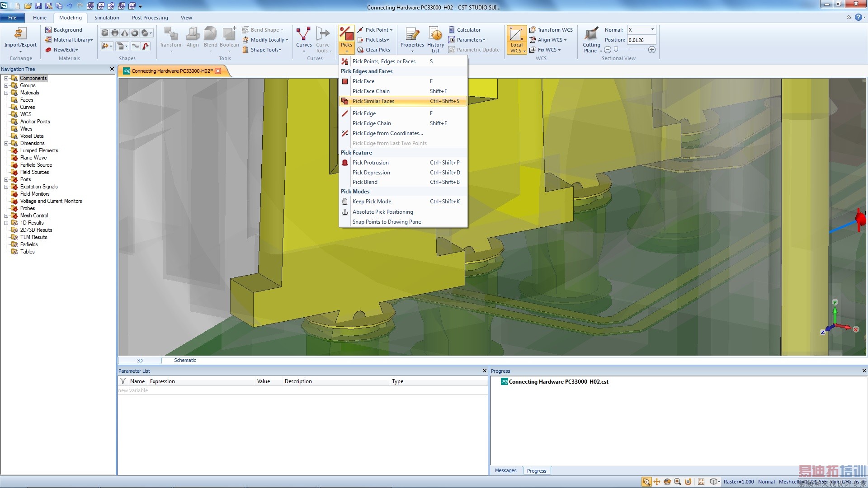
Task: Click the Messages tab button
Action: [x=505, y=470]
